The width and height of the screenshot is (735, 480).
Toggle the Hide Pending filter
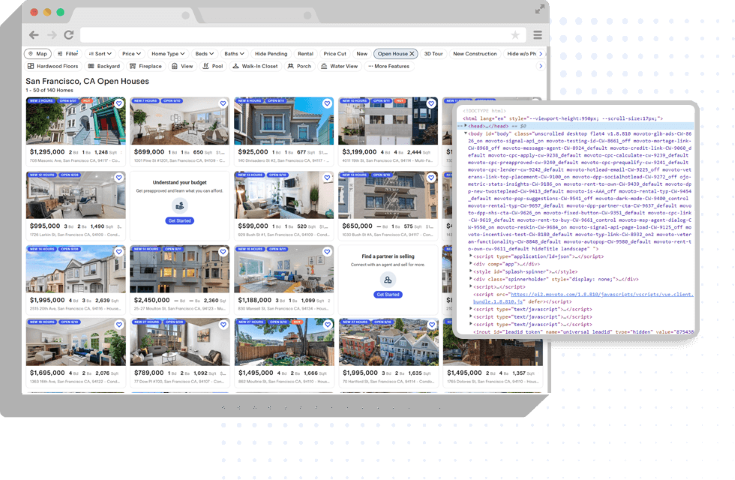point(271,54)
